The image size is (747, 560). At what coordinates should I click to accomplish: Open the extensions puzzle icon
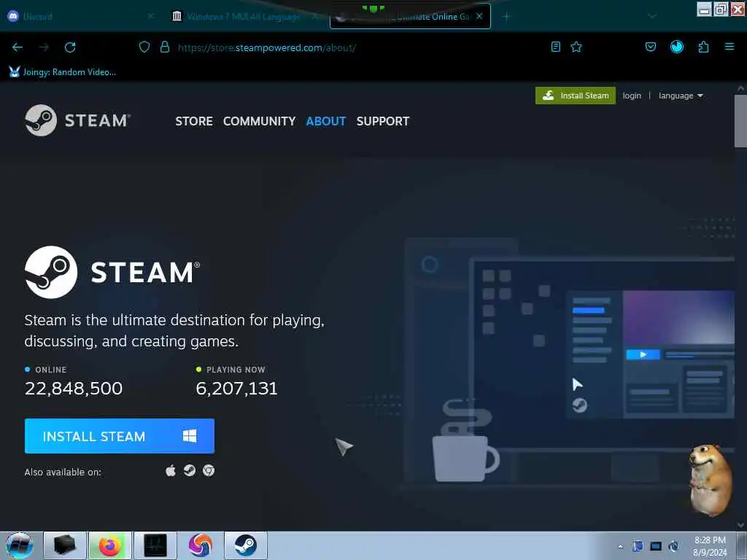click(x=704, y=47)
